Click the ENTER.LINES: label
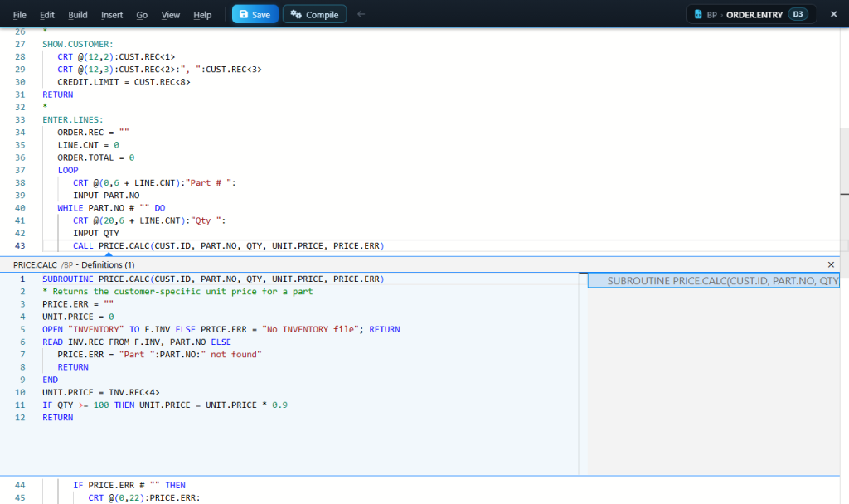 (73, 119)
